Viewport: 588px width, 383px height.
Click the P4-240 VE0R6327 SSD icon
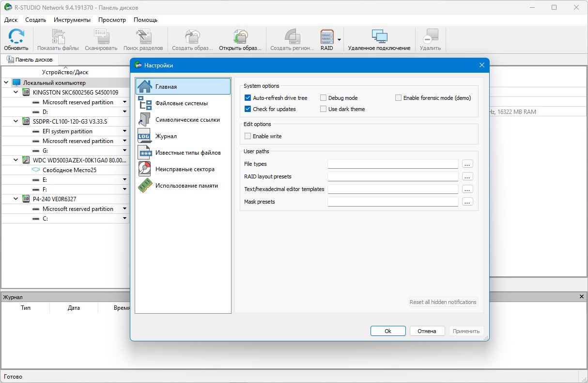click(x=26, y=199)
